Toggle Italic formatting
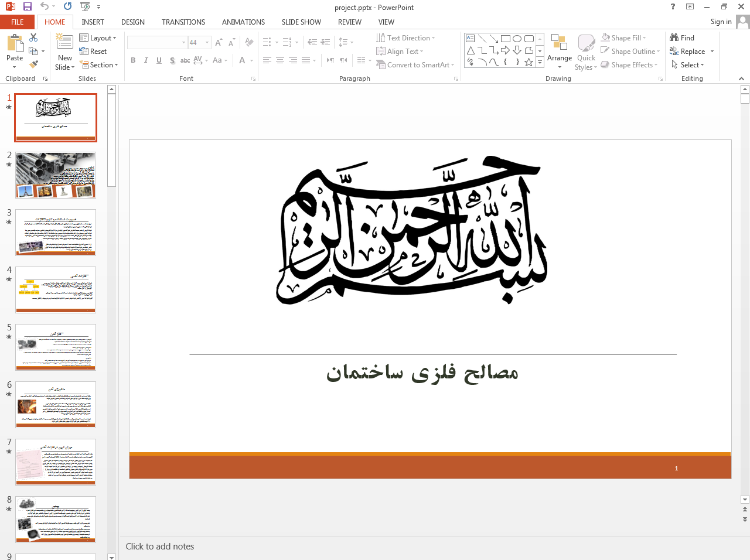The height and width of the screenshot is (560, 750). pyautogui.click(x=146, y=60)
